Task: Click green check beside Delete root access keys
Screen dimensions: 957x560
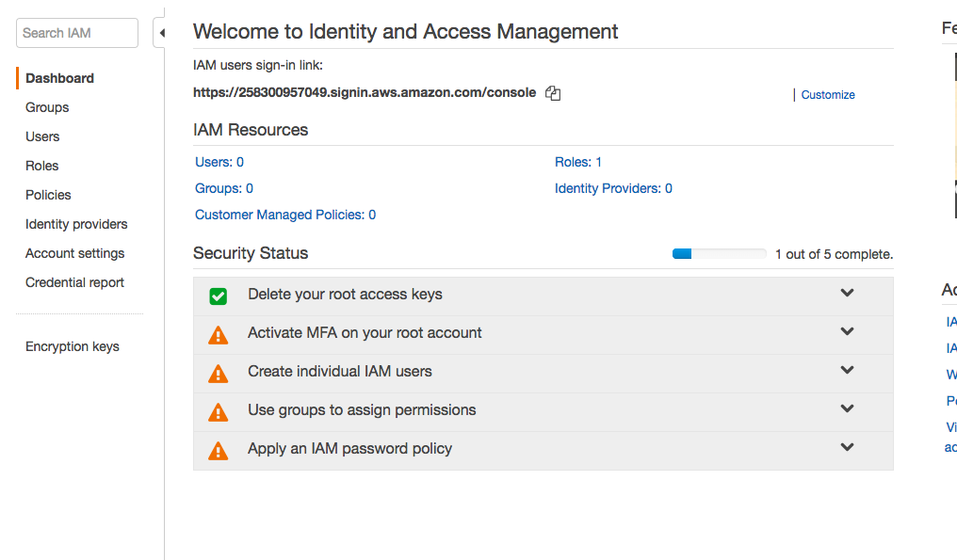Action: (x=218, y=296)
